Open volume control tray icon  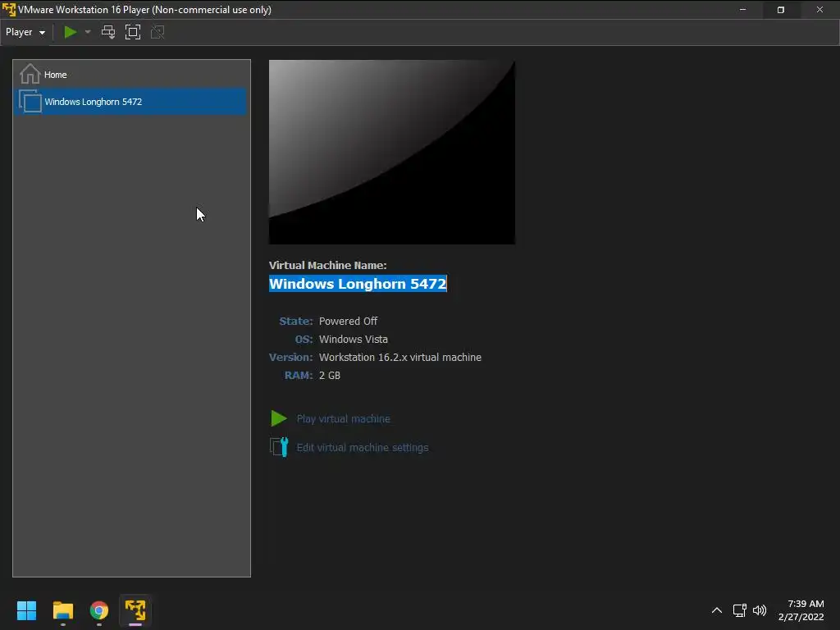pos(760,610)
